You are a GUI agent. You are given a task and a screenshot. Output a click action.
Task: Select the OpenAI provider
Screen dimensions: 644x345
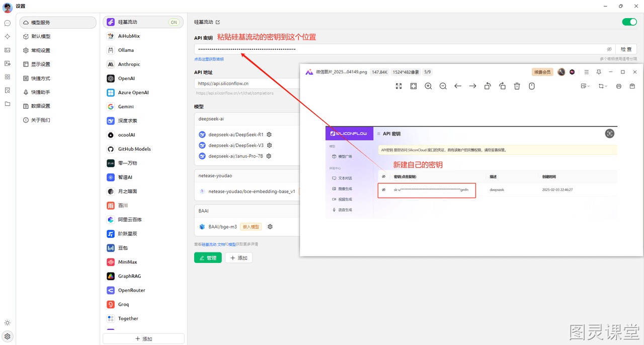(x=143, y=79)
